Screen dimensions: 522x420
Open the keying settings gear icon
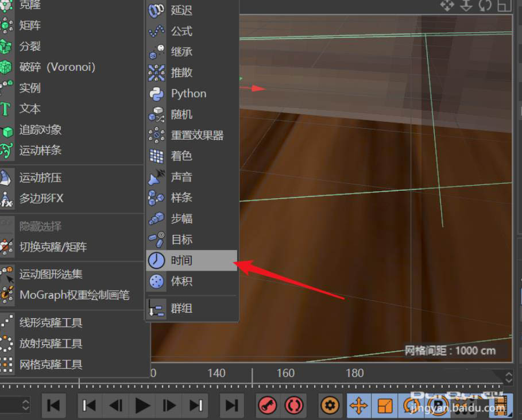pos(329,406)
